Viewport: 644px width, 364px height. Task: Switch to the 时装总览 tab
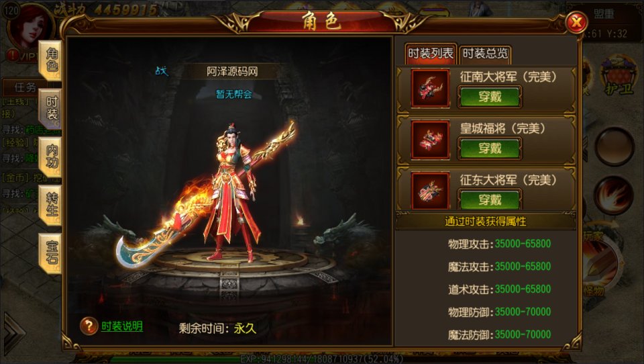click(485, 54)
